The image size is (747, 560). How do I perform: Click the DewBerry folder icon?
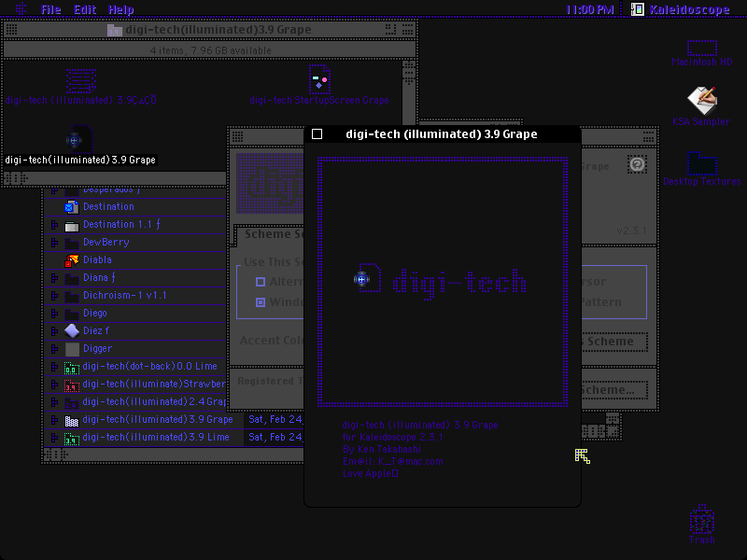click(x=72, y=243)
